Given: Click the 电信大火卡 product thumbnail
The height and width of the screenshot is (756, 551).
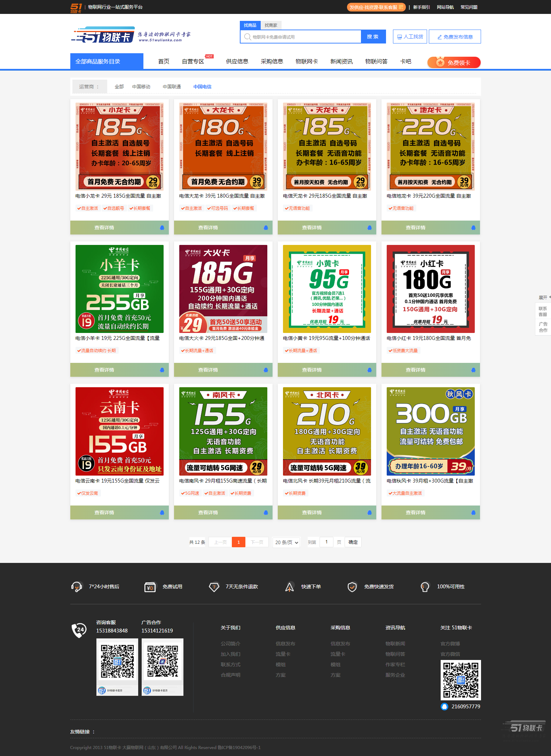Looking at the screenshot, I should [x=223, y=289].
